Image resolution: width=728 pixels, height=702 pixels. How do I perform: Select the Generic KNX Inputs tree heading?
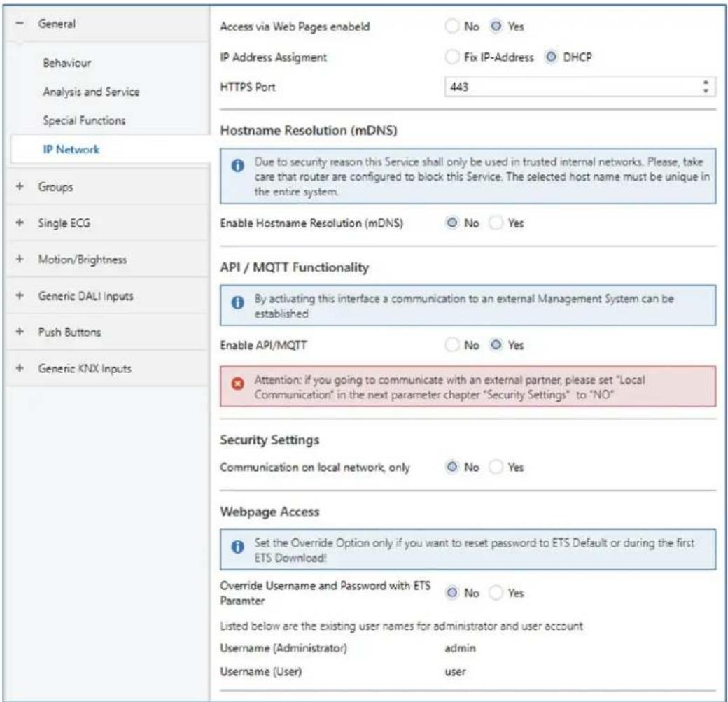pos(85,369)
